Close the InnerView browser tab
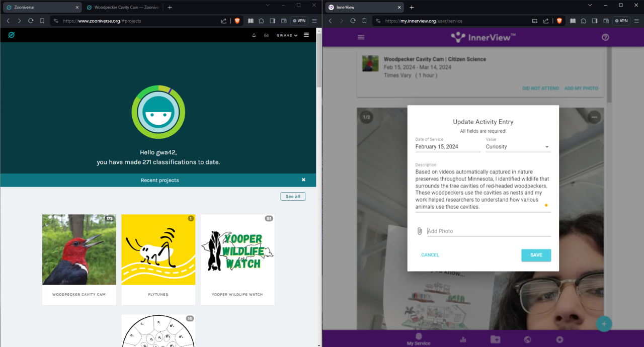The width and height of the screenshot is (644, 347). click(x=399, y=8)
